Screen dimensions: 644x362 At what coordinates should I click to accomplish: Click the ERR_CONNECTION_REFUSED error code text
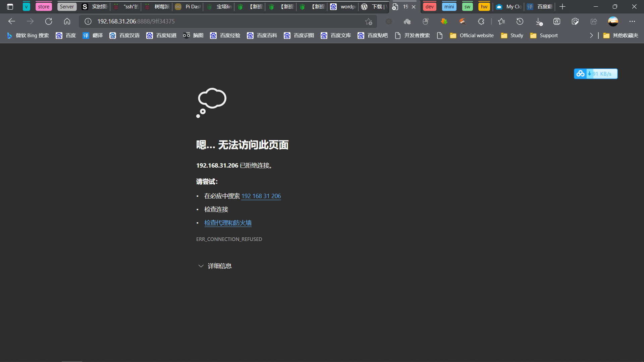coord(229,239)
